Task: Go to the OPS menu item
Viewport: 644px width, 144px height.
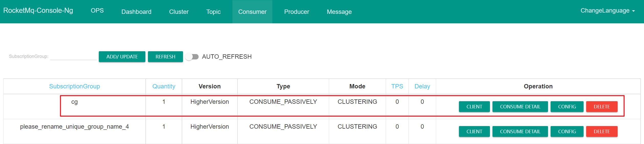Action: [x=97, y=11]
